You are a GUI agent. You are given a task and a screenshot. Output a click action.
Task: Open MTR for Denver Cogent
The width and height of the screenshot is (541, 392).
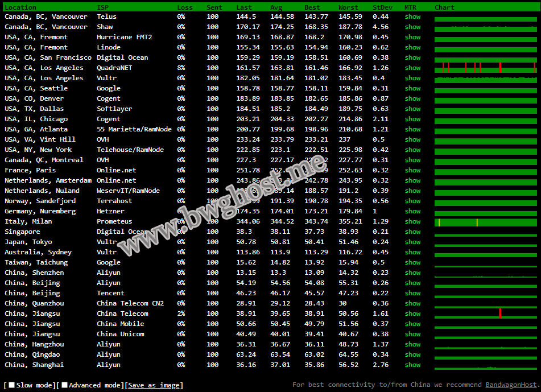(x=412, y=98)
